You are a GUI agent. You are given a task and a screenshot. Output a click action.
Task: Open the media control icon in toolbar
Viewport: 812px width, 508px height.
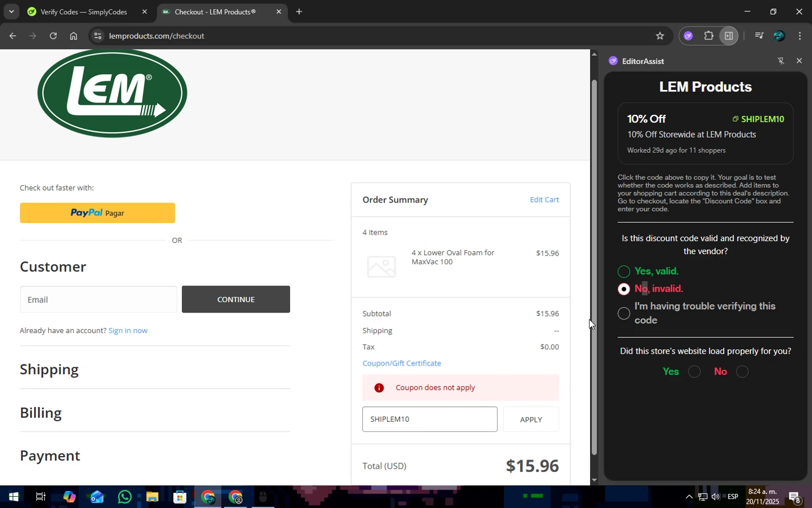click(x=759, y=36)
